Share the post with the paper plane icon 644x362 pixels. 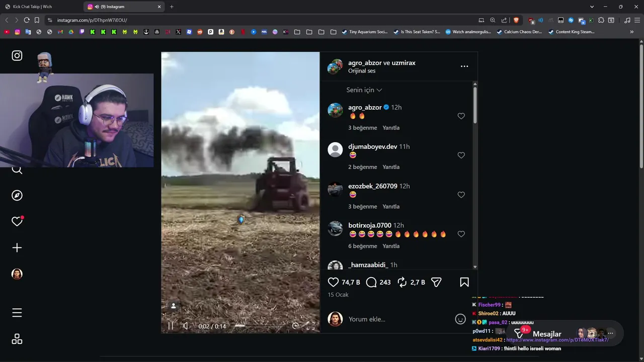click(436, 283)
